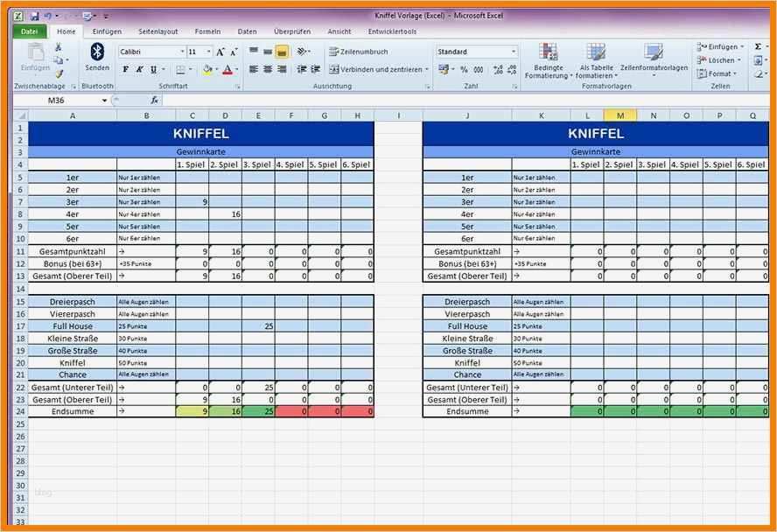
Task: Toggle underline formatting
Action: click(x=151, y=68)
